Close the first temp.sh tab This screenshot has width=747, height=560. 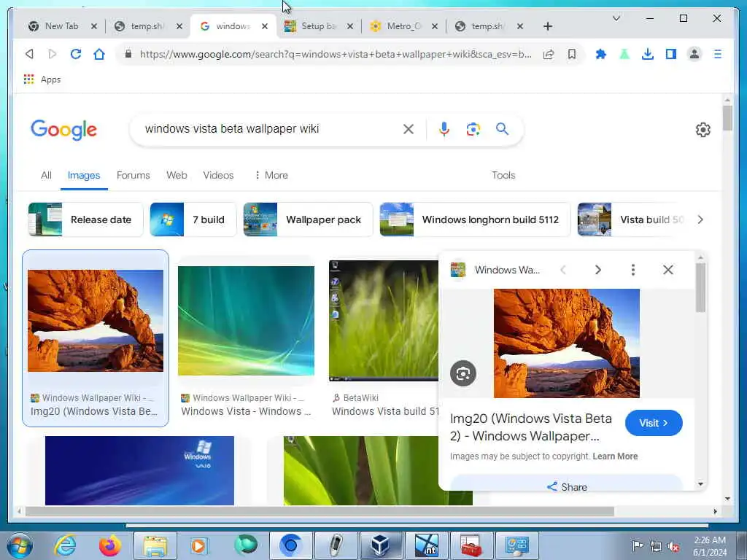click(179, 26)
